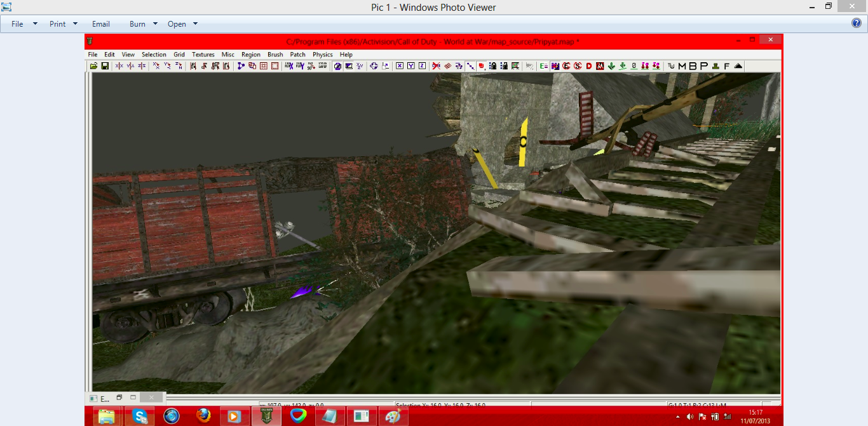Click the green stamp toolbar icon
Image resolution: width=868 pixels, height=426 pixels.
pos(715,66)
